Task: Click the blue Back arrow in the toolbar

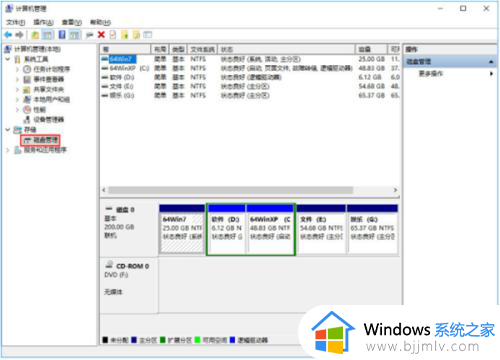Action: click(x=8, y=35)
